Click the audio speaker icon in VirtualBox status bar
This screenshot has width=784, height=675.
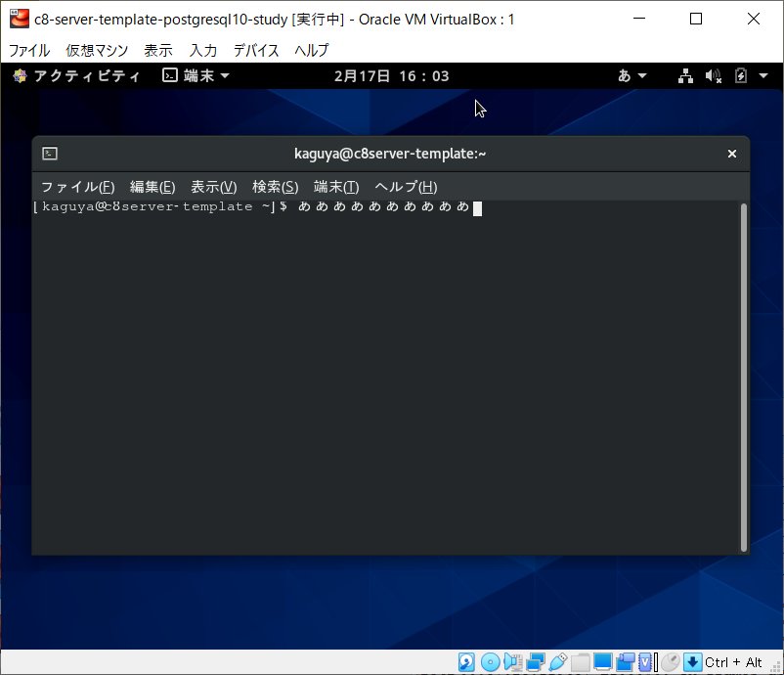pyautogui.click(x=513, y=662)
